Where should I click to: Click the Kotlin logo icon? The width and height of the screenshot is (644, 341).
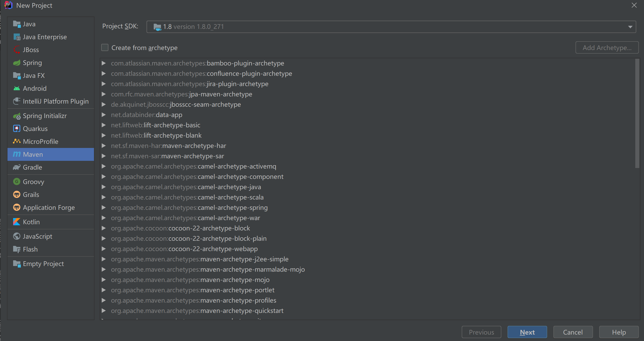coord(17,222)
